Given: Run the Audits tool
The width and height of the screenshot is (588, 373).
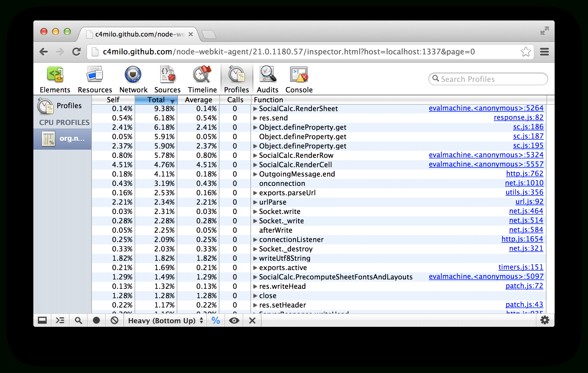Looking at the screenshot, I should coord(267,78).
